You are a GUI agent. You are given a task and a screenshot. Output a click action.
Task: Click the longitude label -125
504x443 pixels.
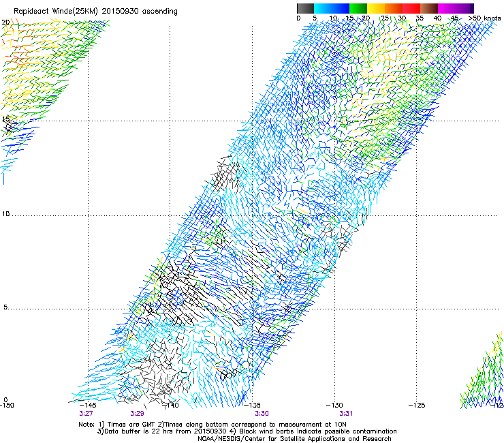click(417, 405)
